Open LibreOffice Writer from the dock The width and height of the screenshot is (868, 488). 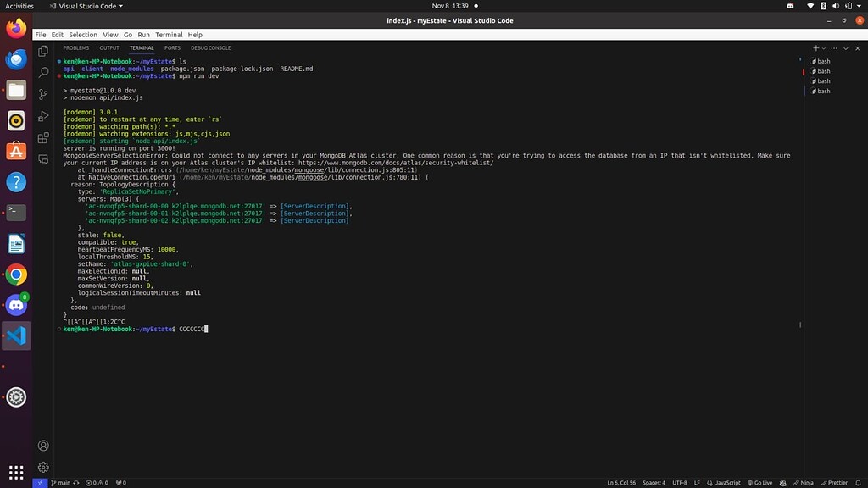(x=16, y=243)
